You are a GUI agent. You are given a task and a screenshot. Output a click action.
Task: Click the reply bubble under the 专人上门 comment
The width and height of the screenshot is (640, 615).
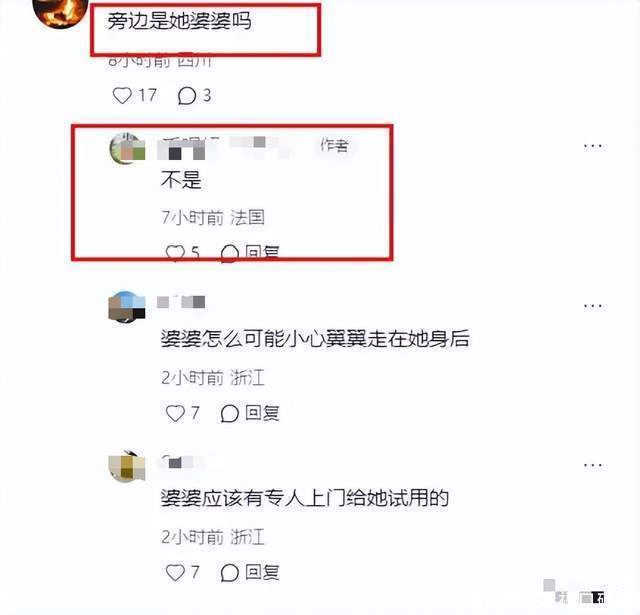click(x=229, y=573)
